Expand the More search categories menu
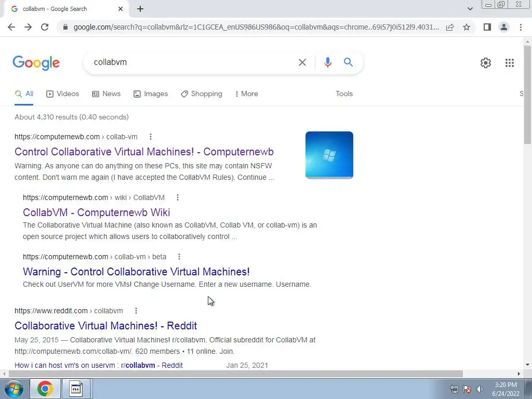The image size is (532, 399). point(247,94)
